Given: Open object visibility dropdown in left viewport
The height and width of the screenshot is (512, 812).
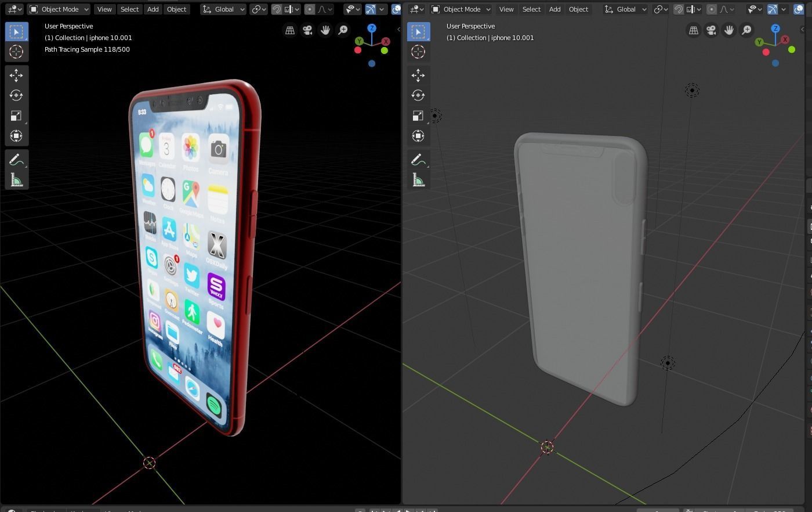Looking at the screenshot, I should [351, 9].
